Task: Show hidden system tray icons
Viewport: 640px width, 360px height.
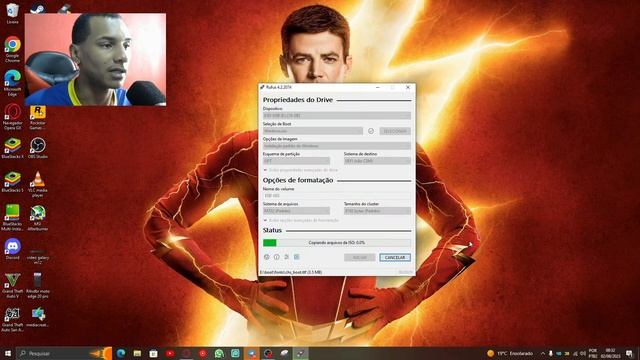Action: [x=542, y=353]
